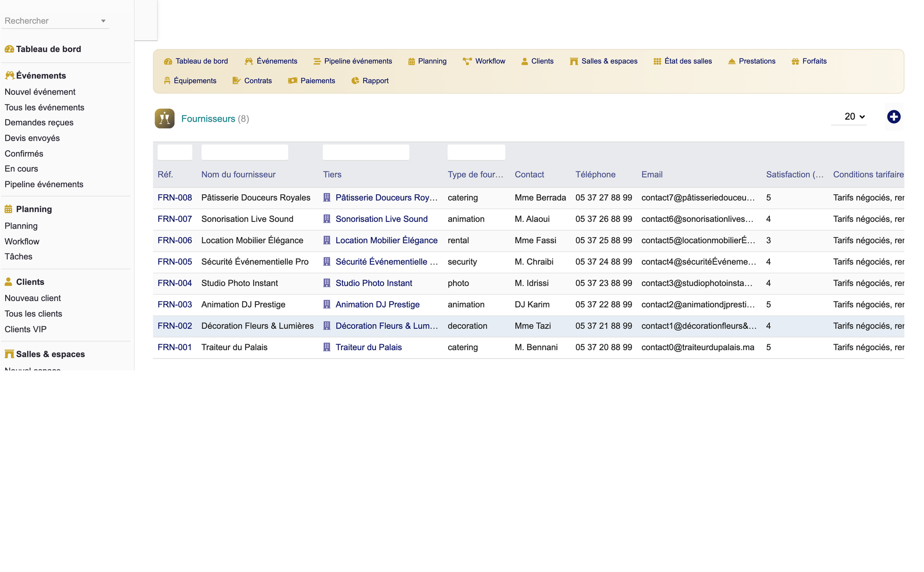Click building icon beside Sonorisation Live Sound tiers
This screenshot has width=924, height=572.
[x=327, y=219]
